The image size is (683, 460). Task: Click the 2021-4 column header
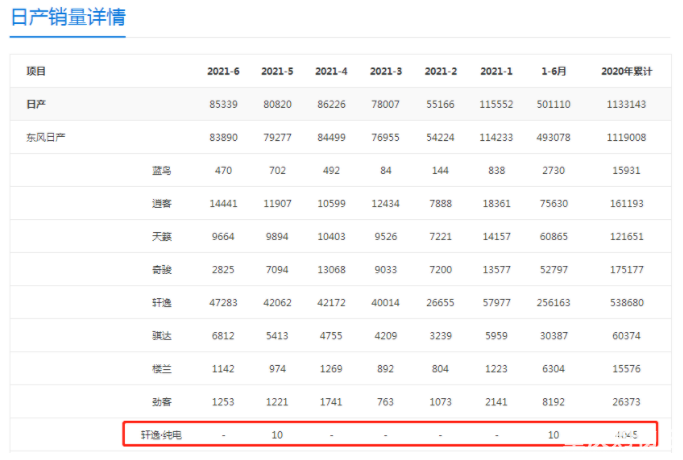tap(331, 71)
